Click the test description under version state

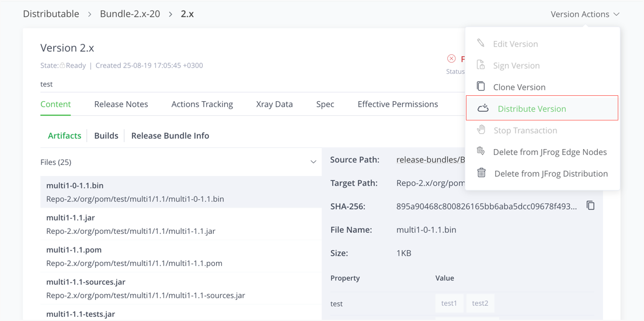click(46, 84)
